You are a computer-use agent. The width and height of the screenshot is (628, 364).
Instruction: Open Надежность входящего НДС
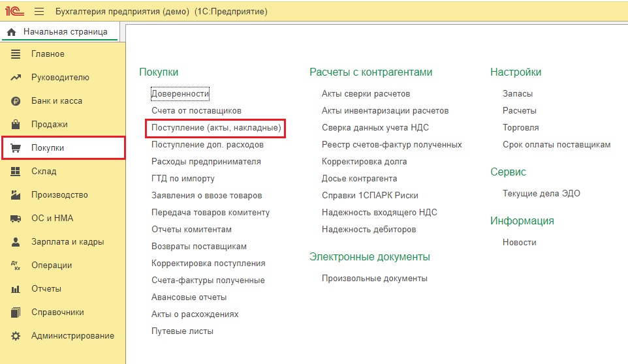point(379,213)
